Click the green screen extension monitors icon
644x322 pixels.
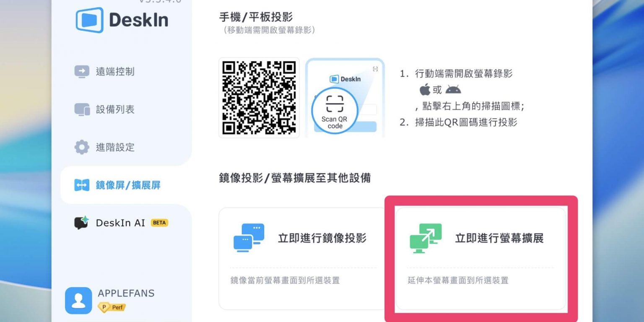click(x=426, y=238)
